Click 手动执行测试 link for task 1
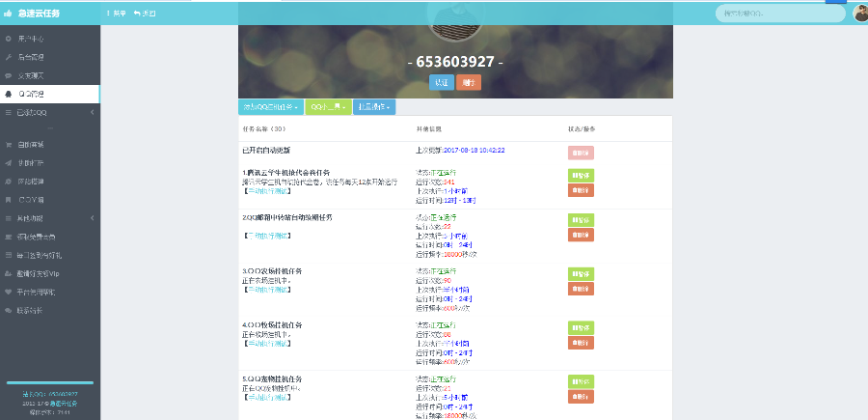This screenshot has width=868, height=420. (268, 190)
